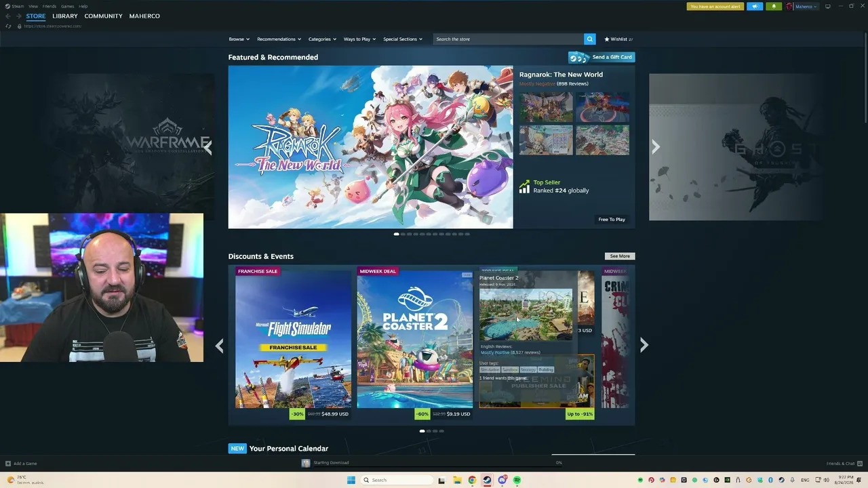Open the Maherco account dropdown
868x488 pixels.
806,7
